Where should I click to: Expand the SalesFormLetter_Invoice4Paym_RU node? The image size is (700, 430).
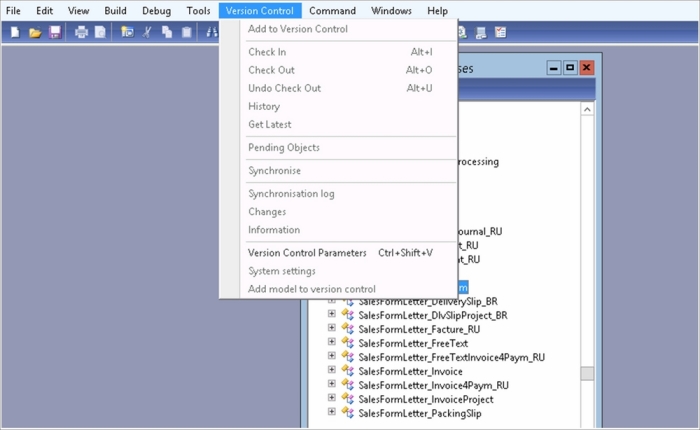331,384
